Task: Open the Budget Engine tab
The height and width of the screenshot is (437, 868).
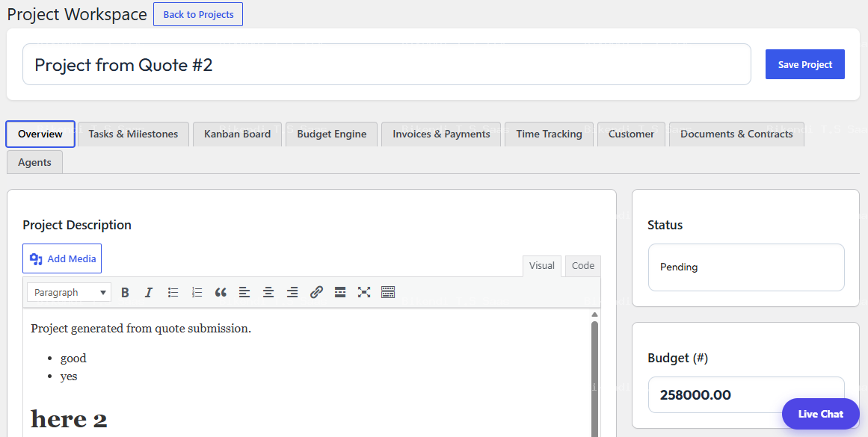Action: (x=332, y=134)
